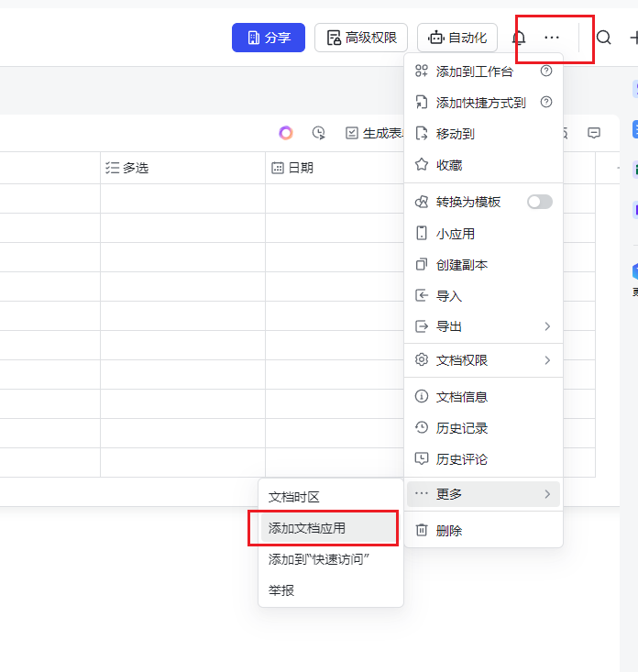Click the colorful AI assistant circle icon
This screenshot has width=638, height=672.
coord(286,133)
